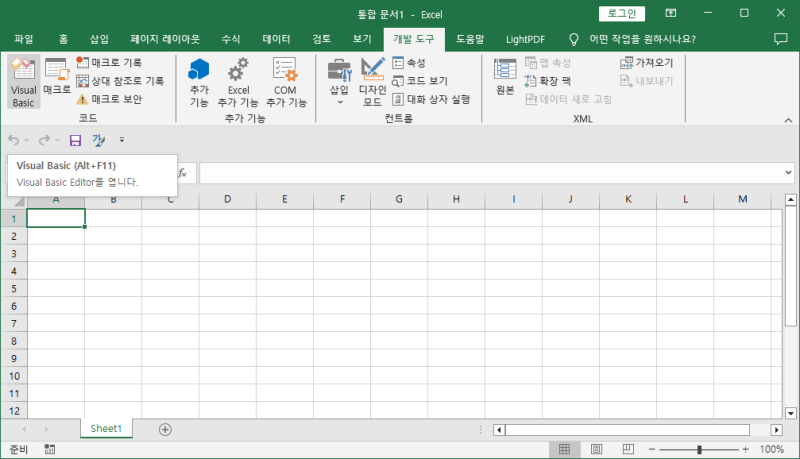Click the 100% zoom level
Viewport: 800px width, 459px height.
(x=771, y=449)
